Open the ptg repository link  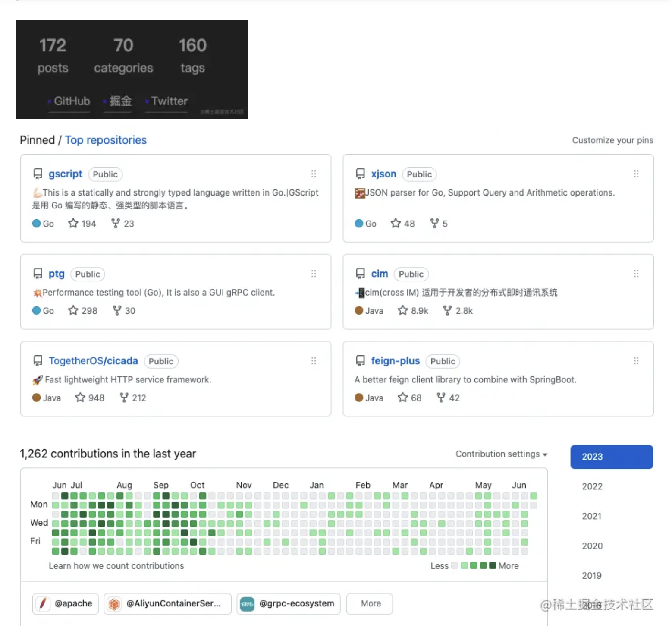tap(57, 274)
